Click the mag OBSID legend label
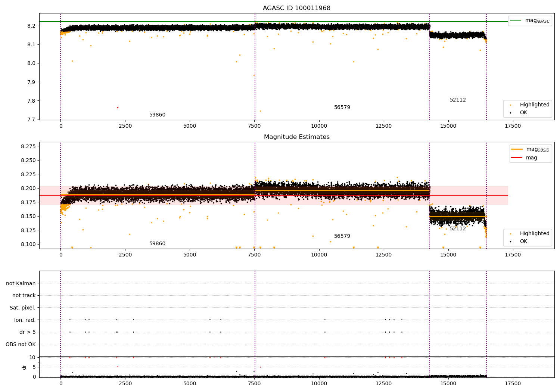The width and height of the screenshot is (560, 392). coord(538,149)
